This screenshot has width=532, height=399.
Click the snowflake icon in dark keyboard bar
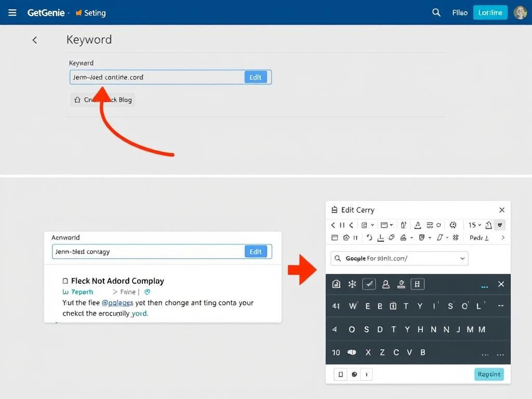click(x=352, y=284)
